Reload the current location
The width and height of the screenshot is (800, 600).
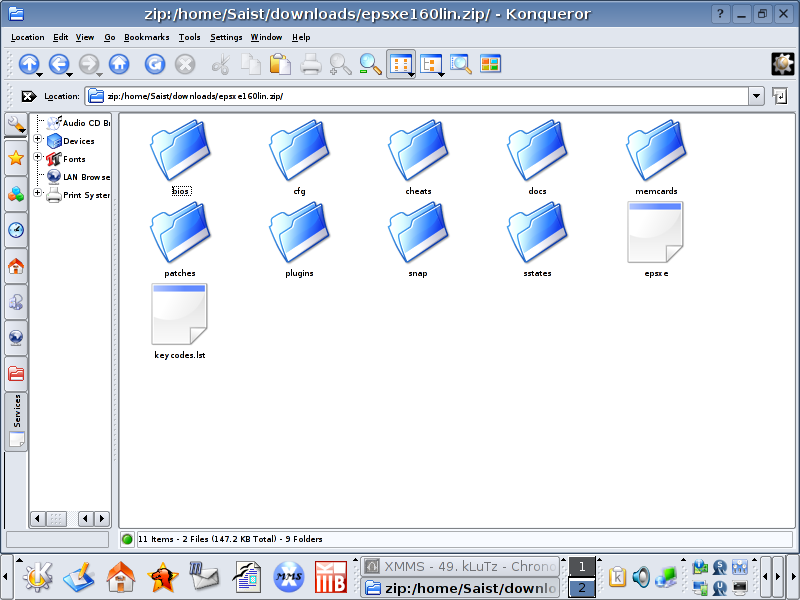pyautogui.click(x=155, y=64)
